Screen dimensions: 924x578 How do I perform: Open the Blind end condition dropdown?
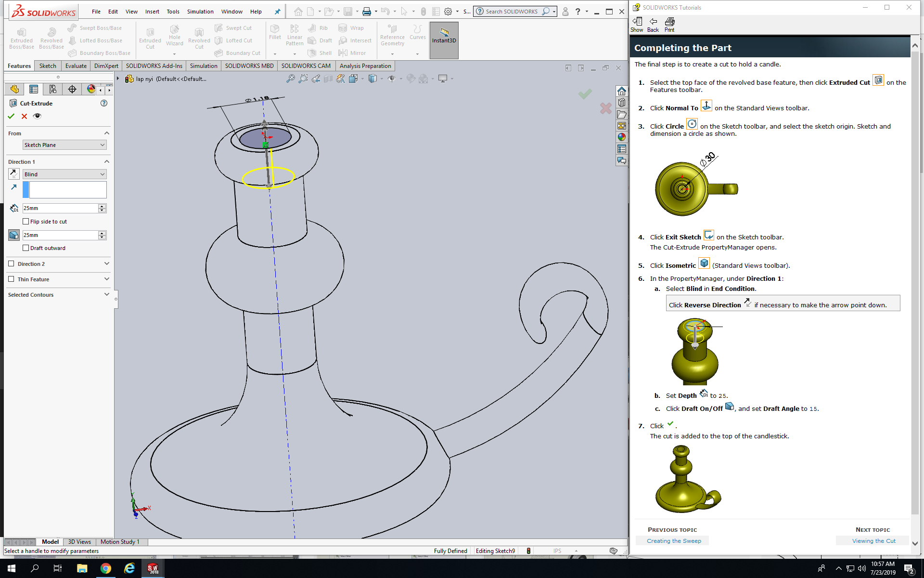tap(64, 174)
